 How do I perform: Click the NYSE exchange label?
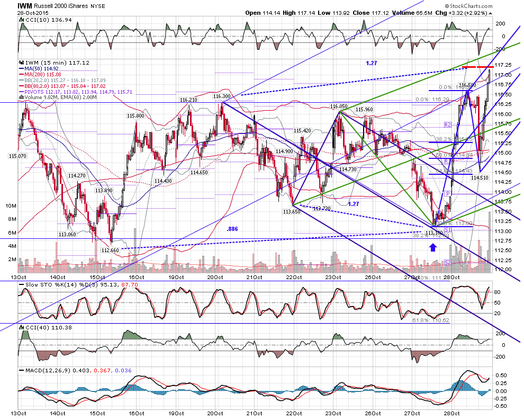[97, 6]
